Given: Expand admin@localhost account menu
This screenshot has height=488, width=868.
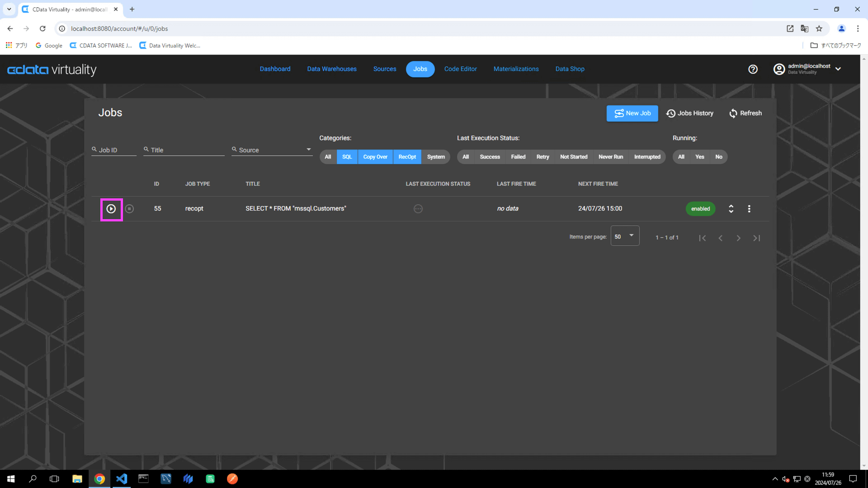Looking at the screenshot, I should 838,69.
